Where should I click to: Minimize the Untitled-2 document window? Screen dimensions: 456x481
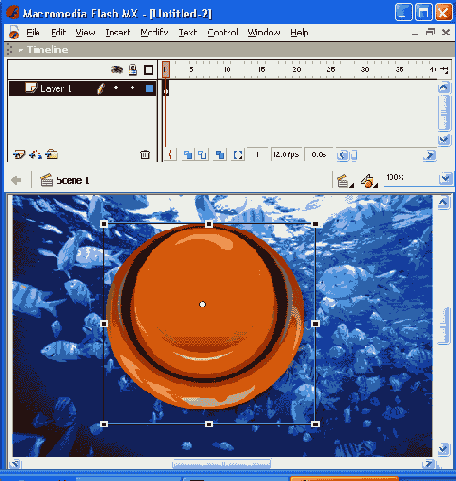(x=415, y=33)
